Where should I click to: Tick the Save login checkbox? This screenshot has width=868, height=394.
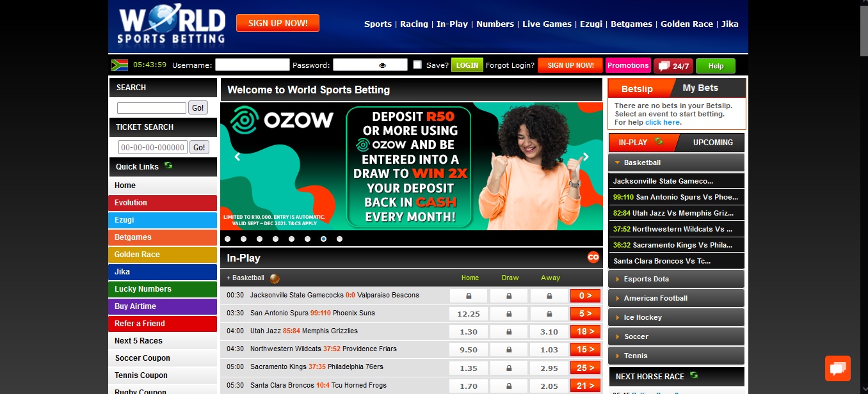pos(417,65)
